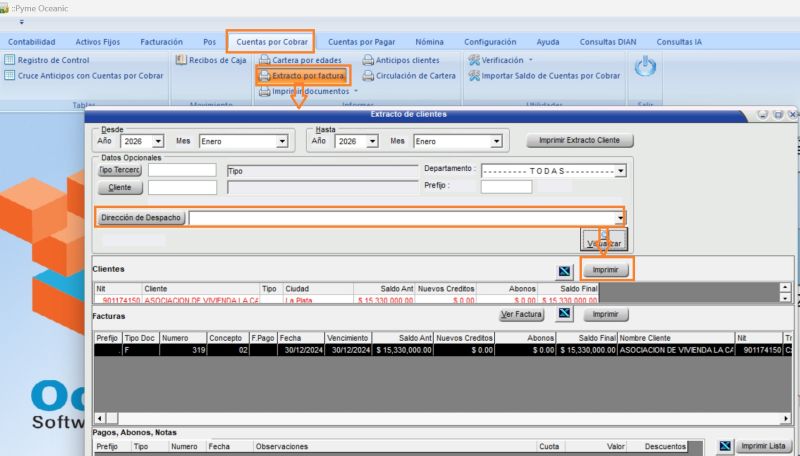
Task: Click the export icon beside Ver Factura
Action: pyautogui.click(x=564, y=314)
